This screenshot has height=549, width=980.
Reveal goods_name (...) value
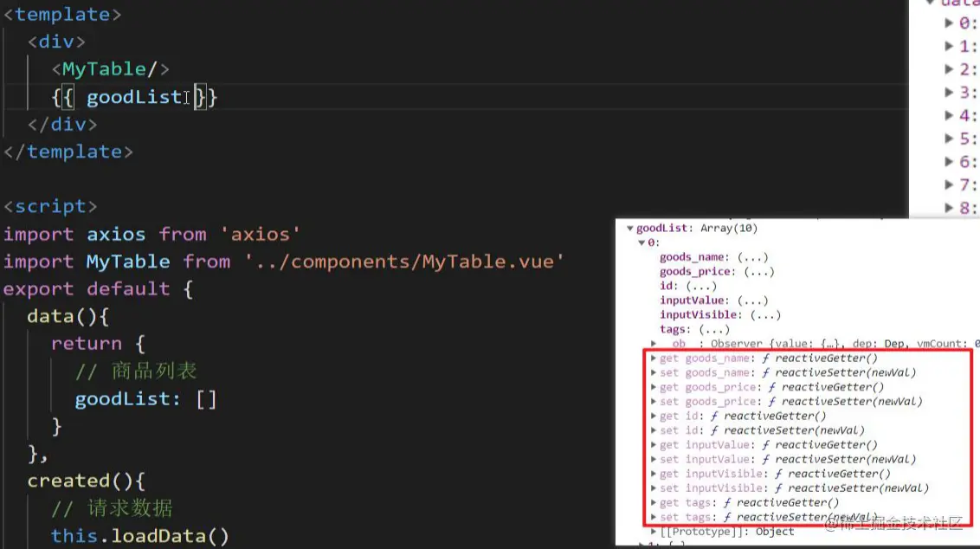point(752,257)
